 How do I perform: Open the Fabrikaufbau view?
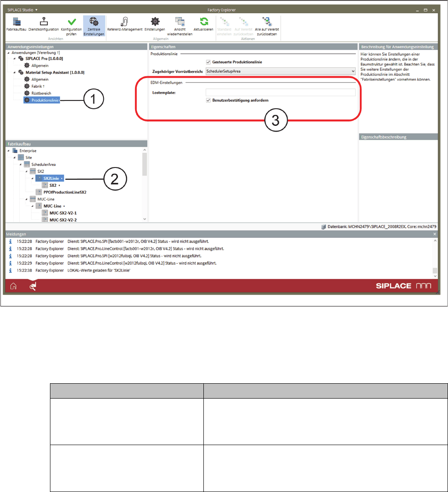(x=16, y=25)
